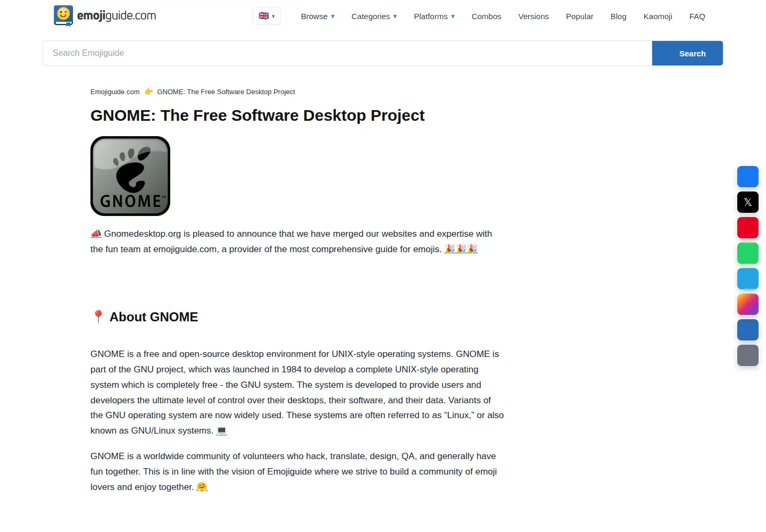
Task: Click the laptop emoji after 'GNU/Linux systems.'
Action: pyautogui.click(x=222, y=430)
